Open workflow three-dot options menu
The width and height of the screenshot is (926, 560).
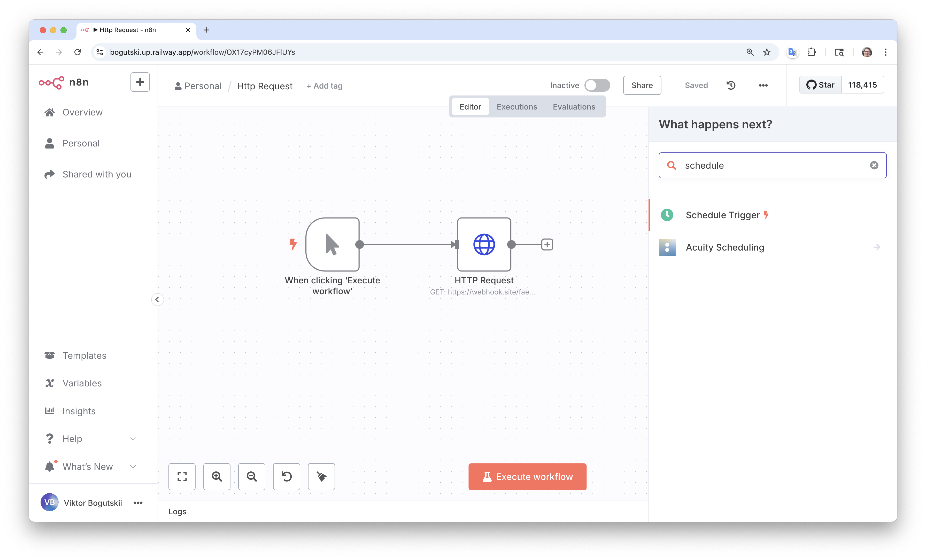tap(763, 85)
